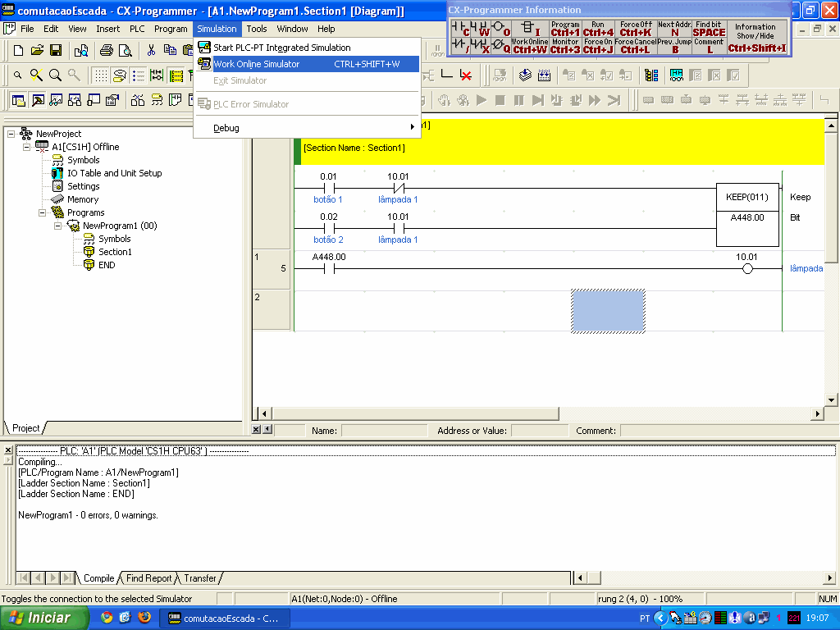The height and width of the screenshot is (630, 840).
Task: Print the ladder program with printer icon
Action: point(106,50)
